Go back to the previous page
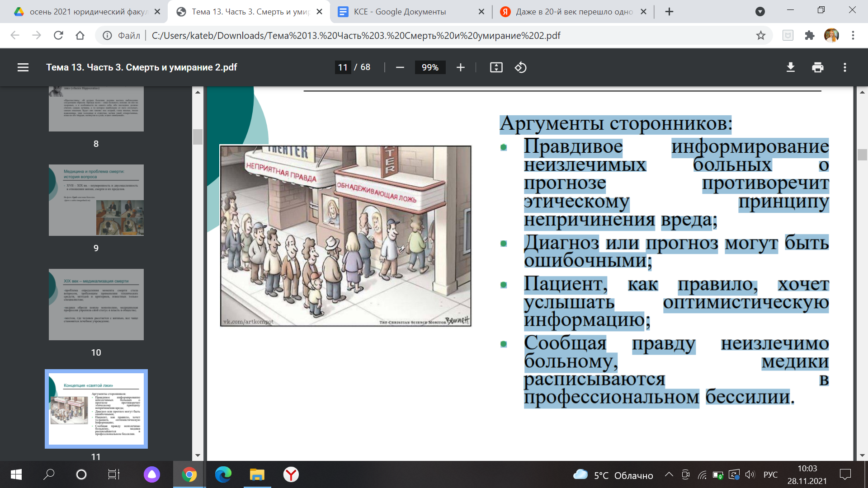The width and height of the screenshot is (868, 488). [x=15, y=35]
